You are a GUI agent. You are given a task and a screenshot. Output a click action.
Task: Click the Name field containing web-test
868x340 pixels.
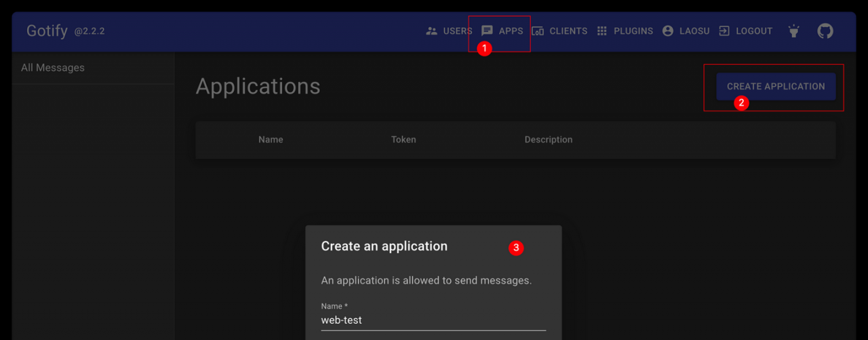433,320
